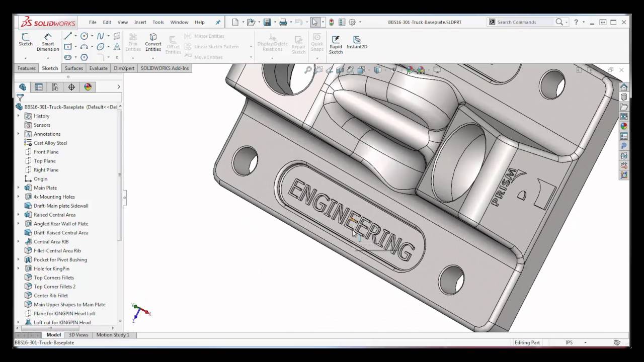Open the PropertyManager tab

click(x=39, y=87)
